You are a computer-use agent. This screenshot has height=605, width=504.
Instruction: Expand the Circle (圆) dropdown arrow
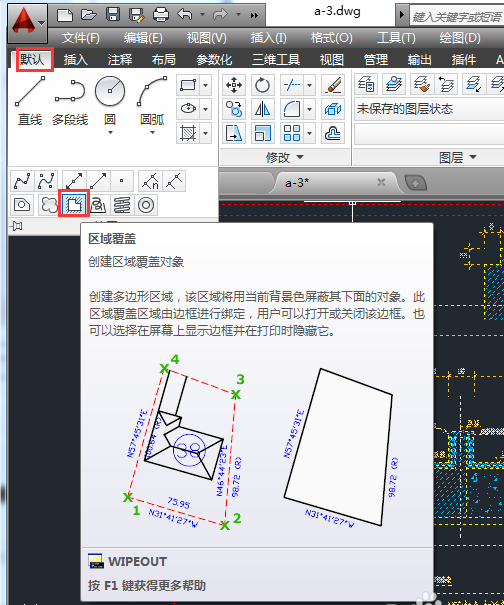(x=110, y=132)
